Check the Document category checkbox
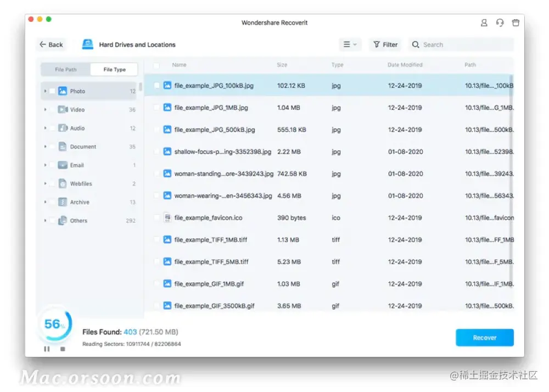 coord(52,147)
